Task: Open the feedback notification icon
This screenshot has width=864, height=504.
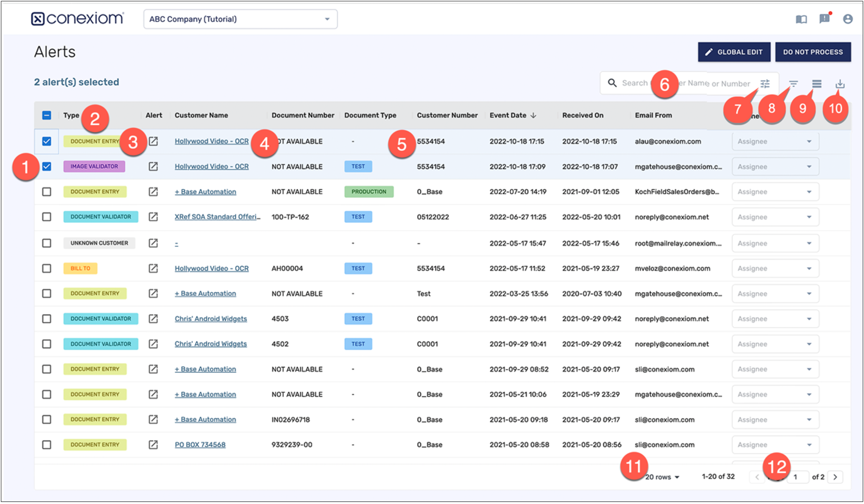Action: tap(824, 19)
